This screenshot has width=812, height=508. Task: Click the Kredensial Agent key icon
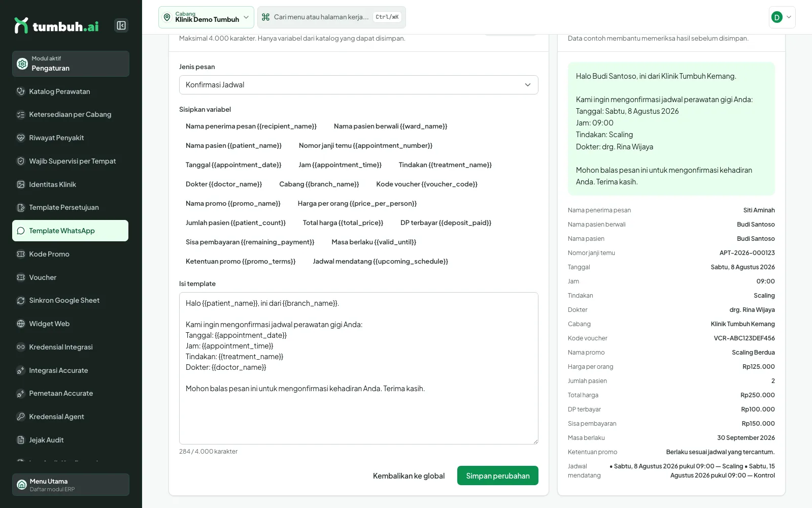tap(21, 417)
